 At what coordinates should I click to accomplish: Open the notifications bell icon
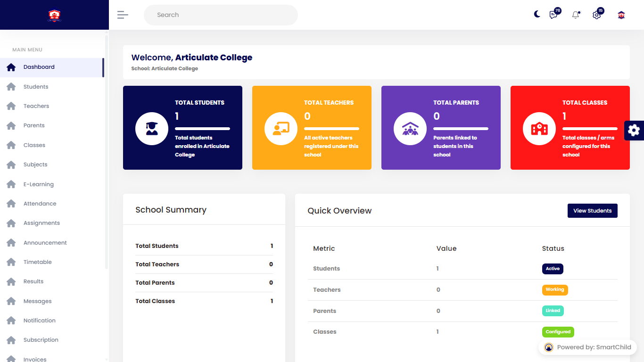coord(576,15)
